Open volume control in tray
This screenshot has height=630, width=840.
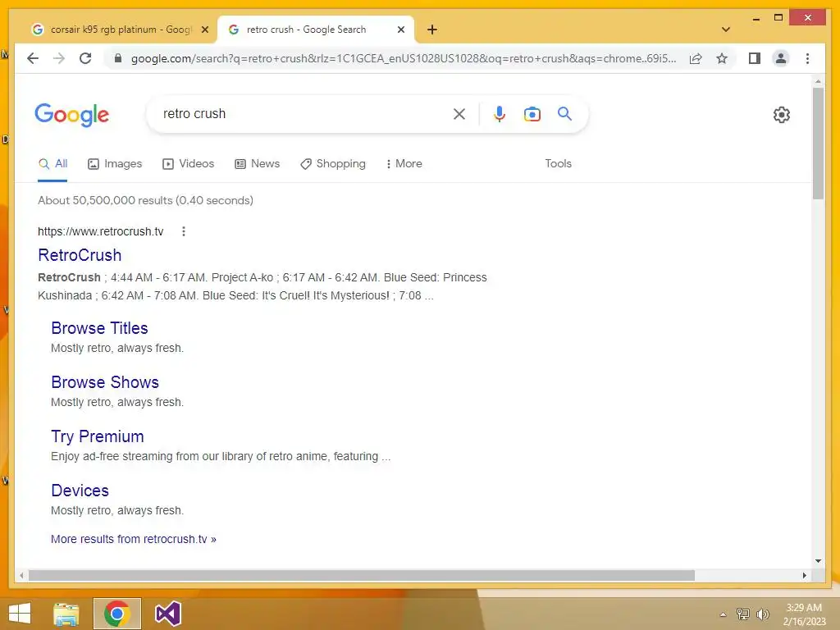click(762, 614)
